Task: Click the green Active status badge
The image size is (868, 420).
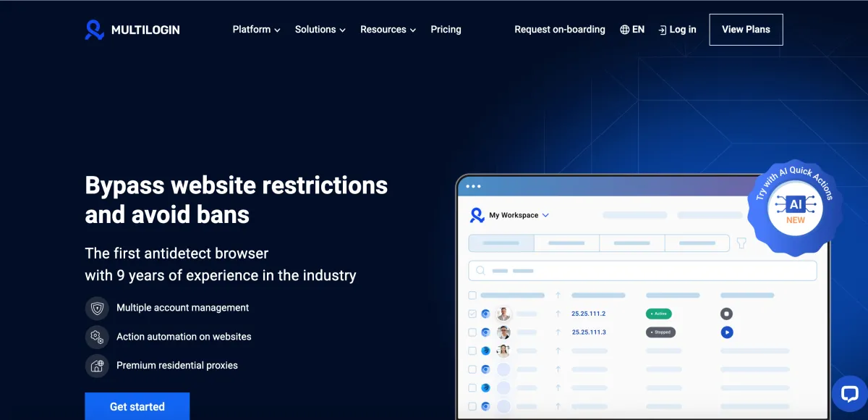Action: click(x=659, y=314)
